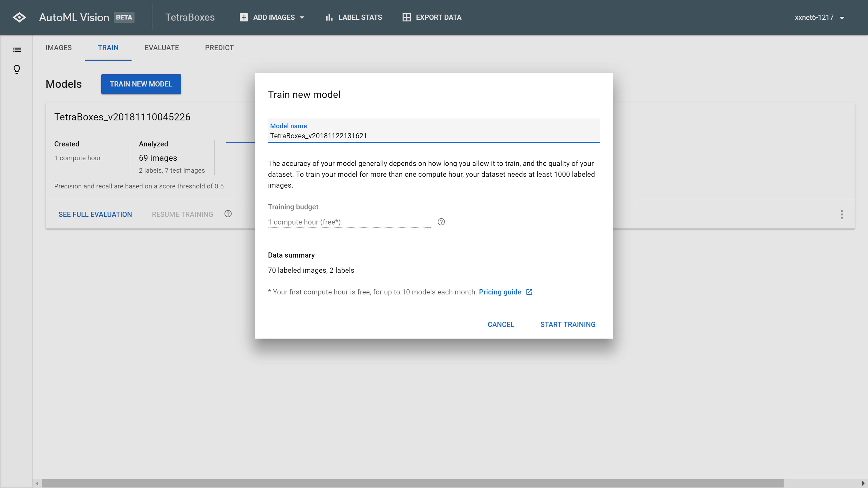Image resolution: width=868 pixels, height=488 pixels.
Task: Click the lightbulb tips icon
Action: pos(17,69)
